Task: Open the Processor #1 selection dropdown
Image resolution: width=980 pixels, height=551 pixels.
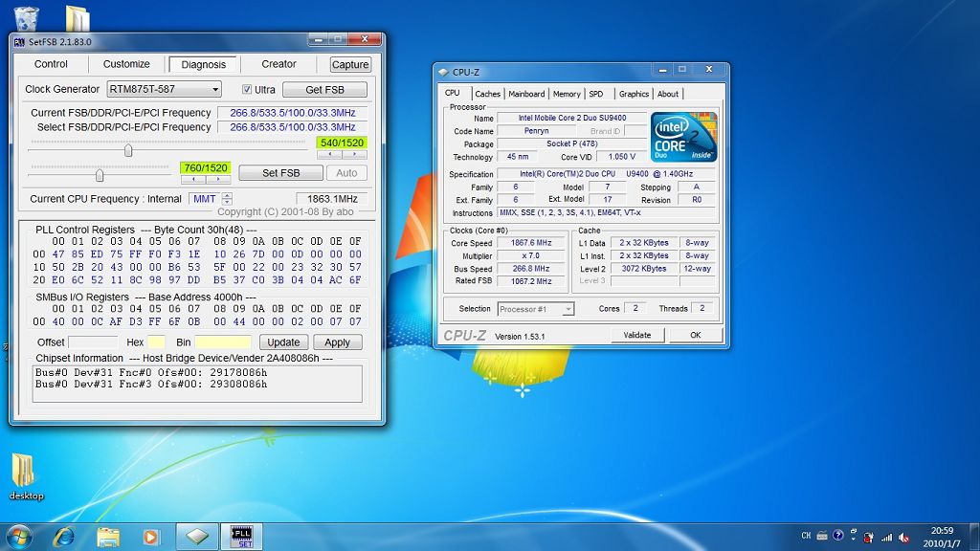Action: tap(536, 309)
